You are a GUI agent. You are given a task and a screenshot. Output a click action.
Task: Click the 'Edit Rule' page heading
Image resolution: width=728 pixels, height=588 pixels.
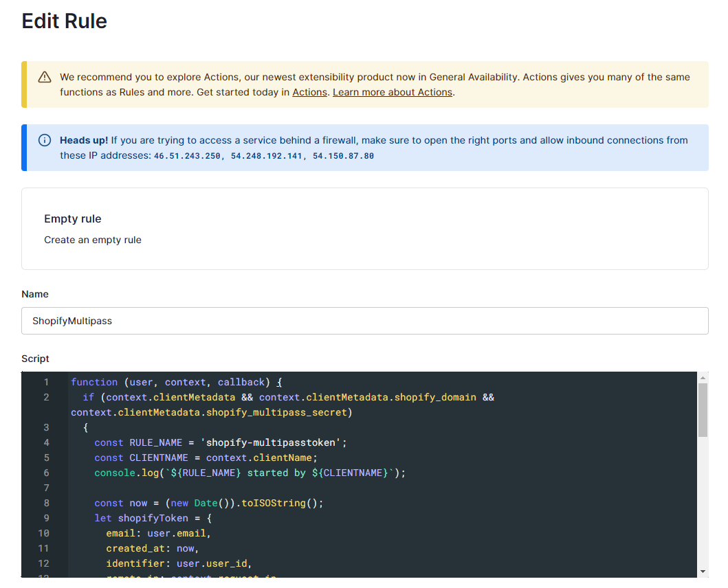point(64,21)
